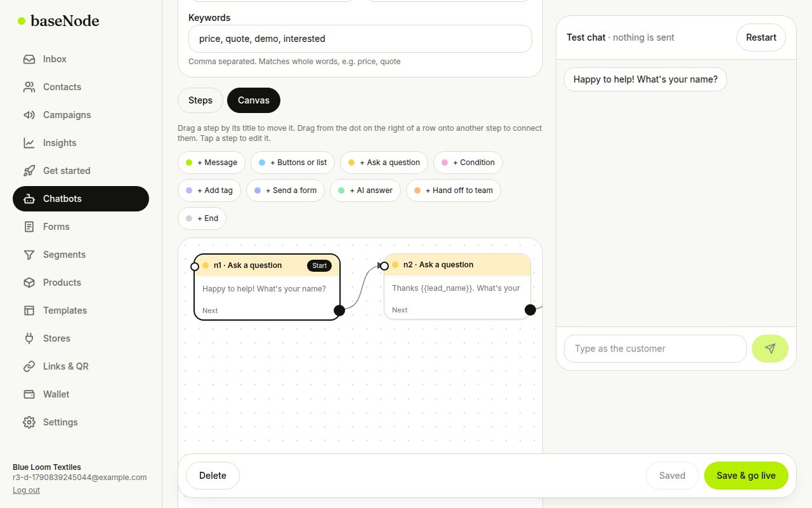The image size is (812, 508).
Task: Click the n2 node's Next output dot
Action: click(x=530, y=310)
